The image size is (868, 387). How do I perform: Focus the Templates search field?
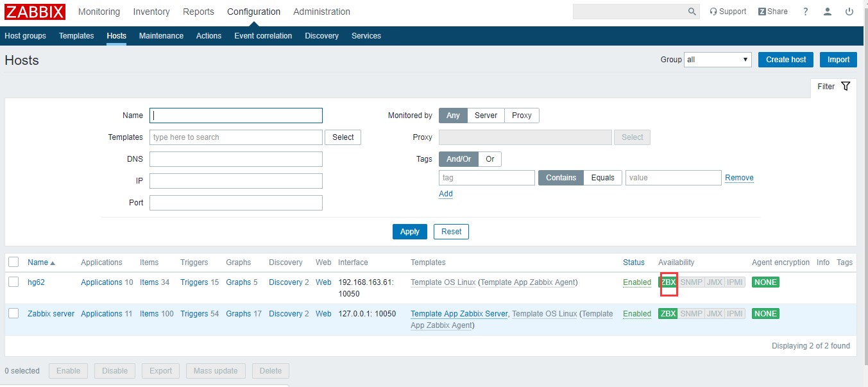click(236, 137)
